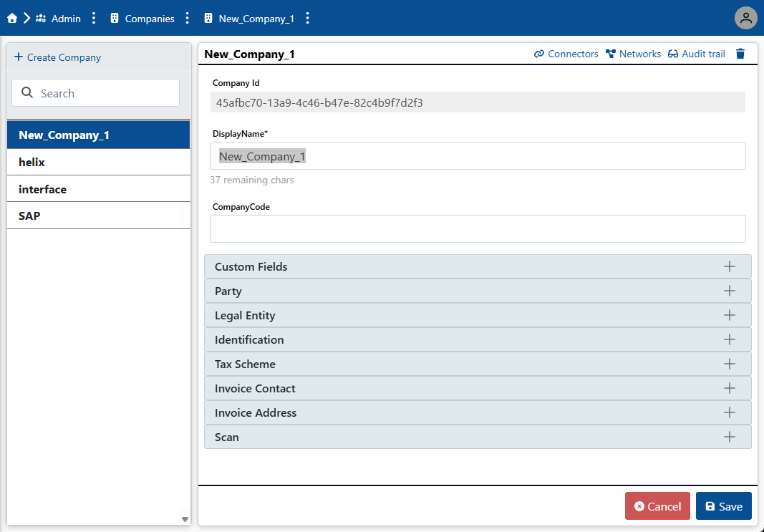Open kebab menu next to Admin

[x=94, y=19]
